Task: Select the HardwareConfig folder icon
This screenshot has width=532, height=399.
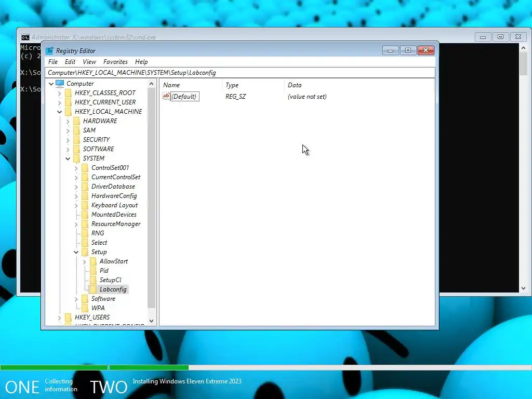Action: [x=85, y=196]
